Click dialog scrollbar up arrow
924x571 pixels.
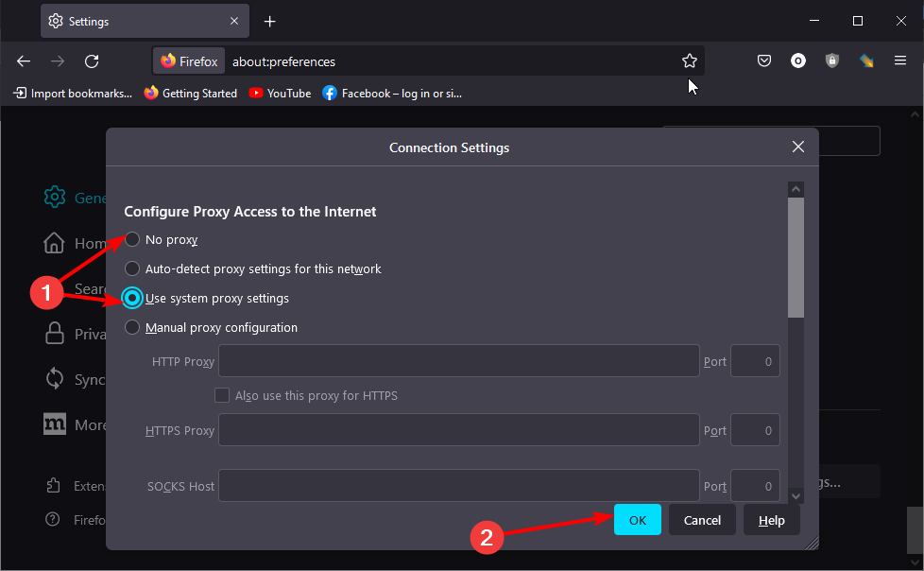(796, 189)
